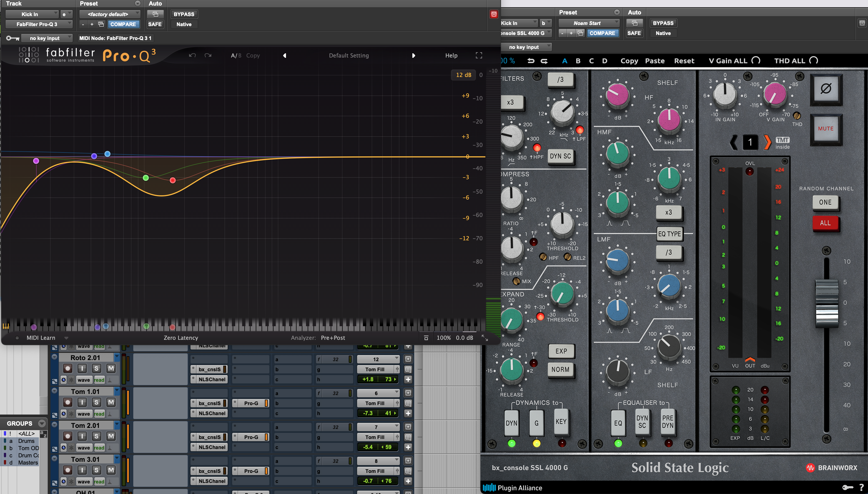Select settings C in bx_console
The image size is (868, 494).
pos(591,61)
